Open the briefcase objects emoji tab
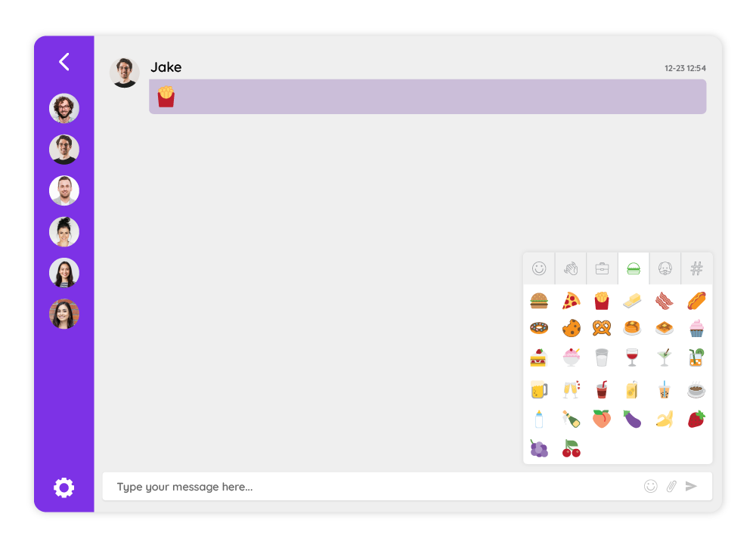The image size is (756, 548). click(603, 268)
